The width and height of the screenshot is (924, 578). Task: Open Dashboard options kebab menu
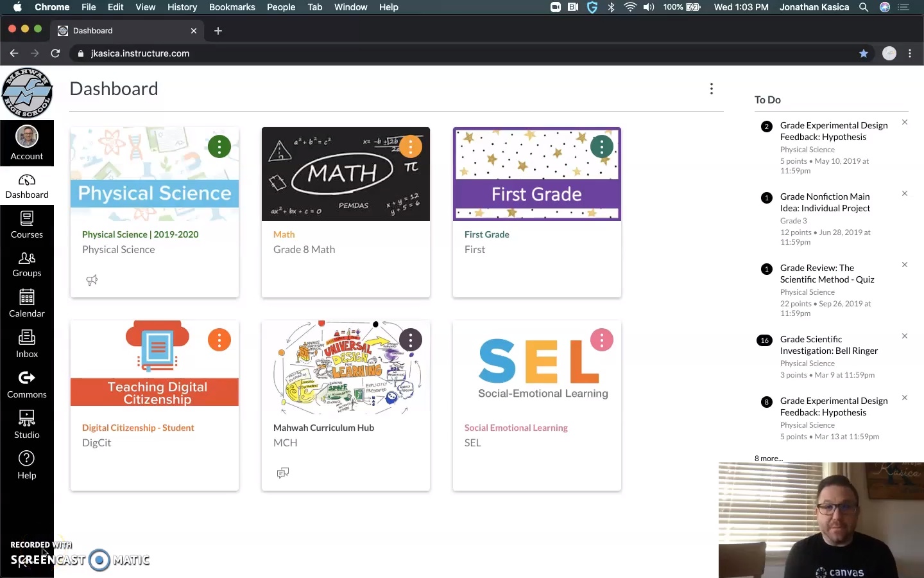pos(711,89)
